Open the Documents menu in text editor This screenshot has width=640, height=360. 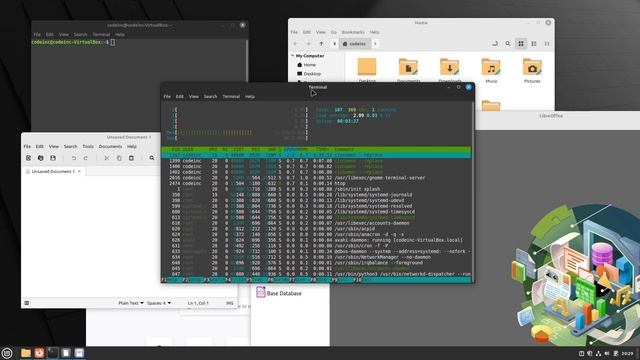pos(110,147)
